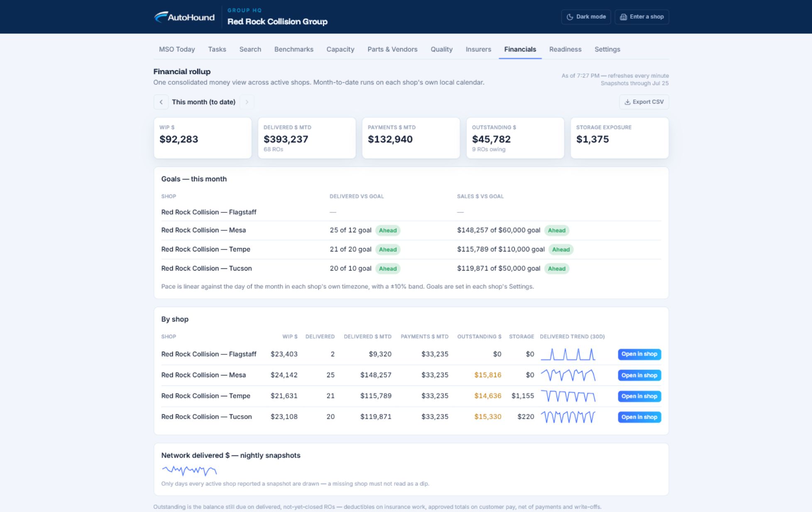This screenshot has width=812, height=512.
Task: Click Ahead badge next to 21 of 20 goal
Action: point(388,250)
